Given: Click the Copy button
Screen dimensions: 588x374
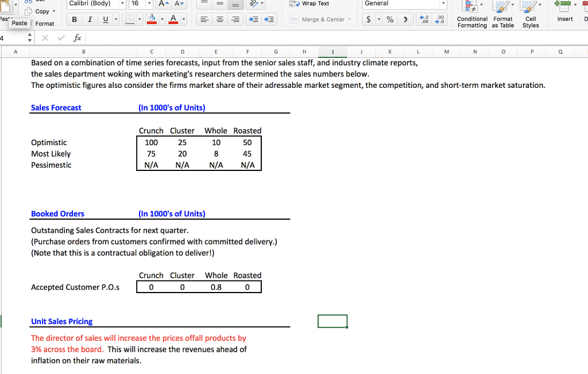Looking at the screenshot, I should click(x=42, y=11).
